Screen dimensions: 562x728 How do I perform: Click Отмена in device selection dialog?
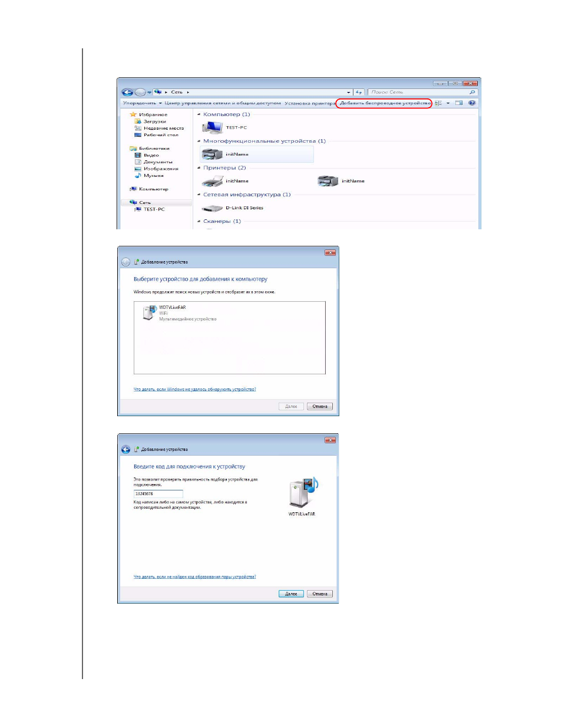[x=320, y=407]
